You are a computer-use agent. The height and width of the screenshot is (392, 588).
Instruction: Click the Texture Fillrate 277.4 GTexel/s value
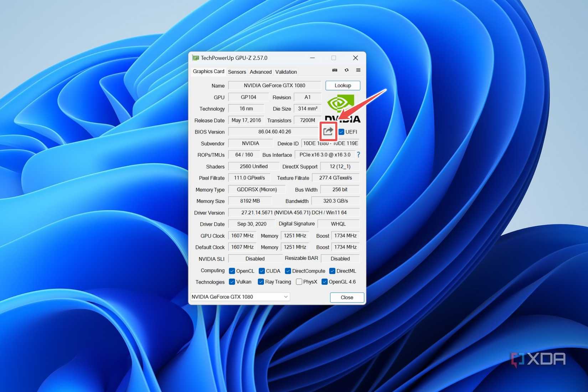335,178
